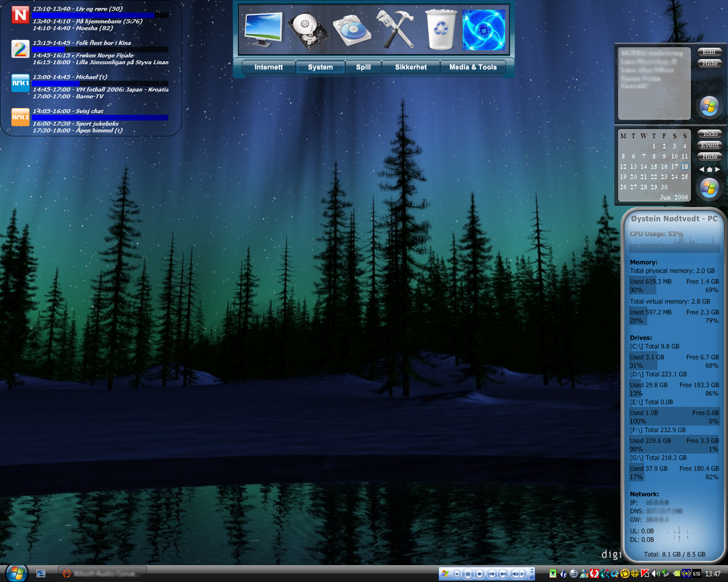
Task: Click the NVIDIA tray icon
Action: pos(676,573)
